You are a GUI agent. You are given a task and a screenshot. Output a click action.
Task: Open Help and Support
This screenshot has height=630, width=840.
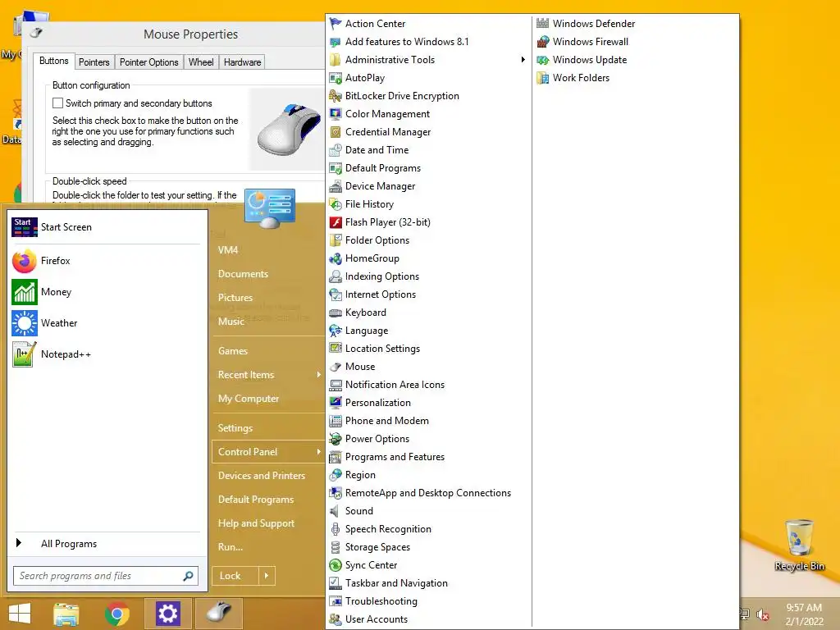(x=256, y=523)
